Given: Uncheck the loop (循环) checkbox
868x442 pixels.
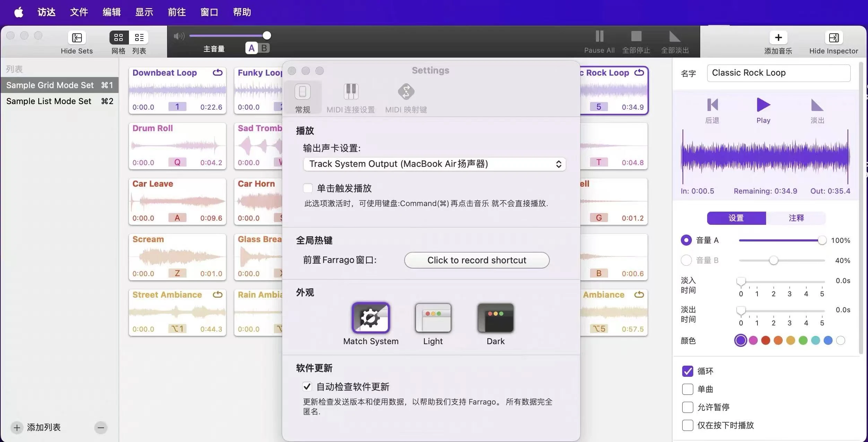Looking at the screenshot, I should (687, 371).
